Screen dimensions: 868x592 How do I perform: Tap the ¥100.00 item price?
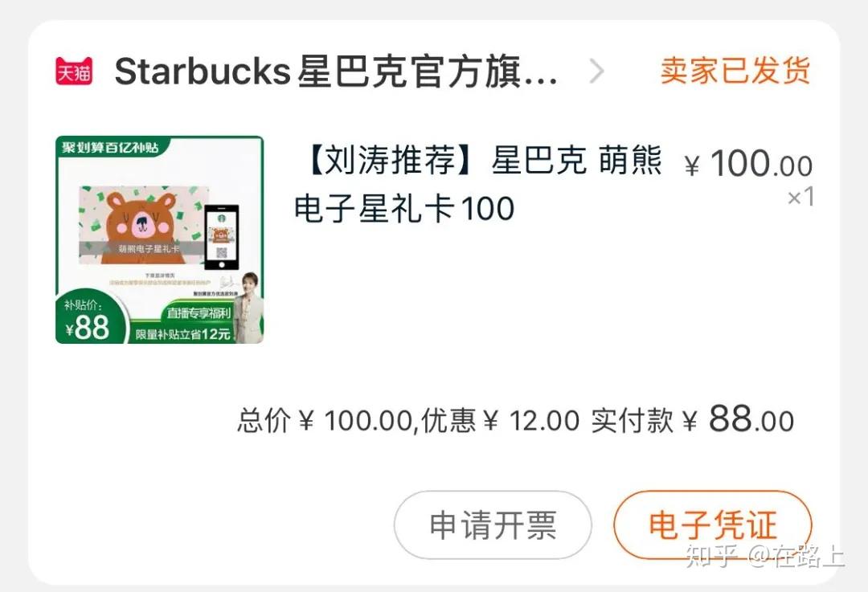748,164
